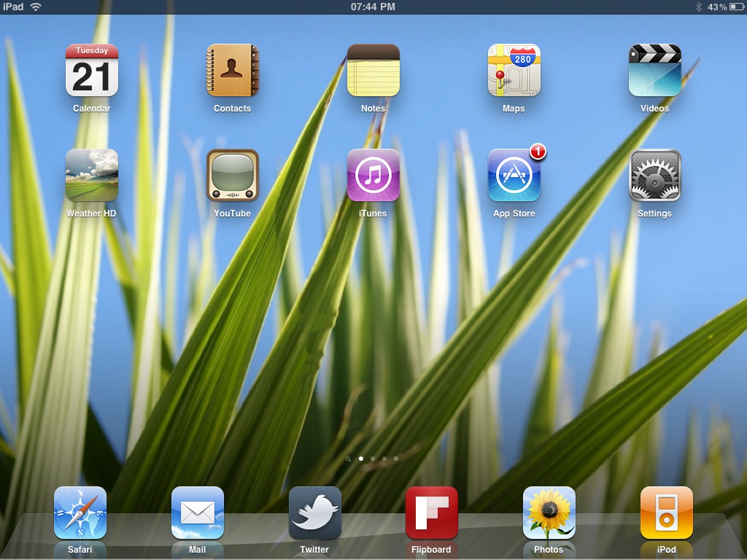747x560 pixels.
Task: Open the Maps app
Action: pyautogui.click(x=514, y=71)
